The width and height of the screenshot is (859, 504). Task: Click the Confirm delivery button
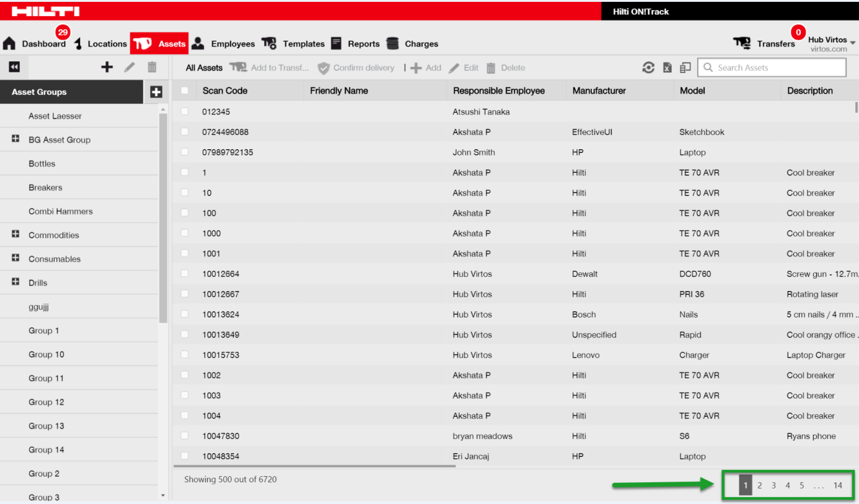[356, 68]
